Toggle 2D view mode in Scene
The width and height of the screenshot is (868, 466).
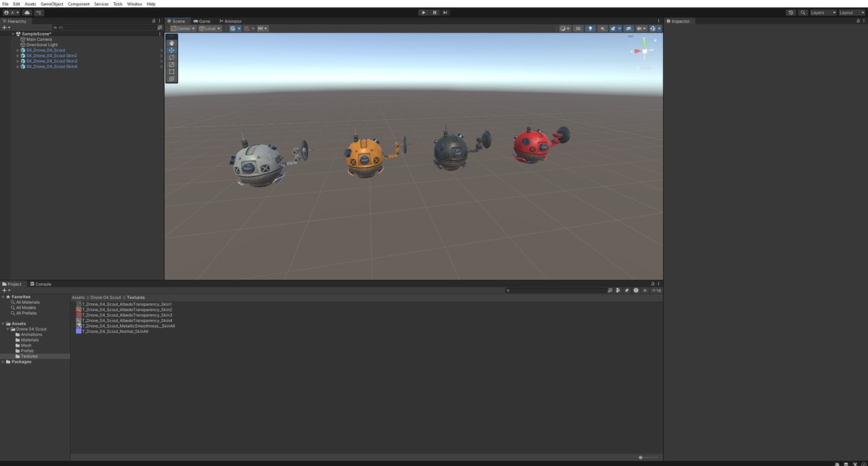pos(577,28)
